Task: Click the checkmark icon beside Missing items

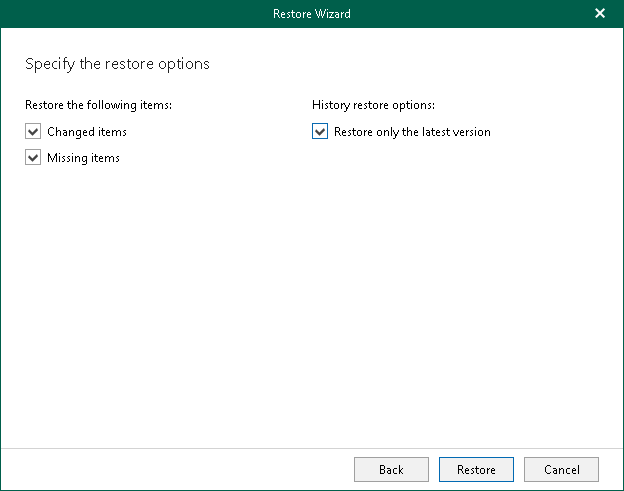Action: click(x=33, y=158)
